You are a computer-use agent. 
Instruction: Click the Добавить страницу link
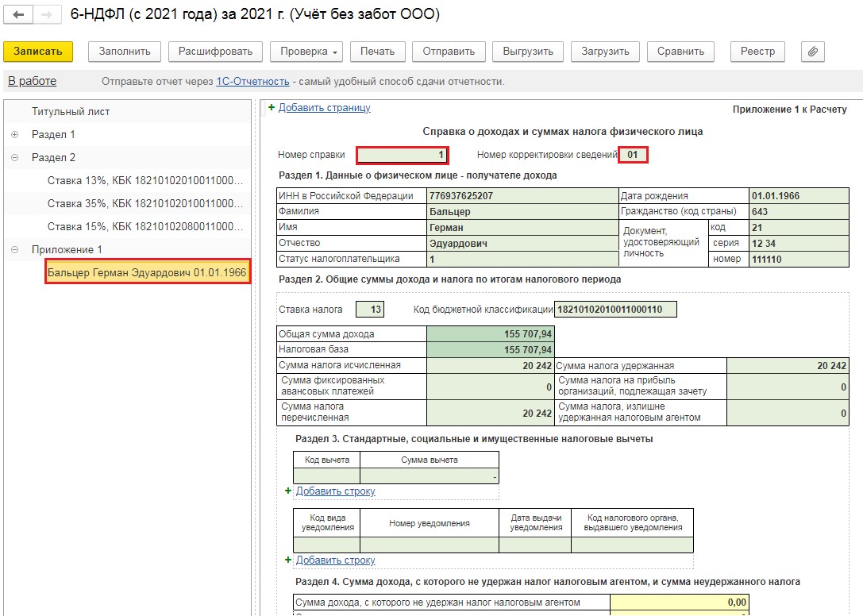click(x=324, y=107)
